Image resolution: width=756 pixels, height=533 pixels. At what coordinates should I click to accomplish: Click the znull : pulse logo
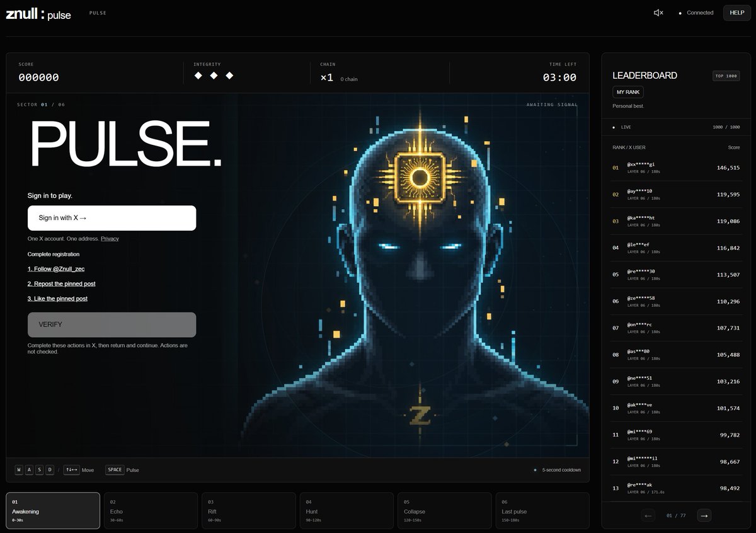pos(38,14)
